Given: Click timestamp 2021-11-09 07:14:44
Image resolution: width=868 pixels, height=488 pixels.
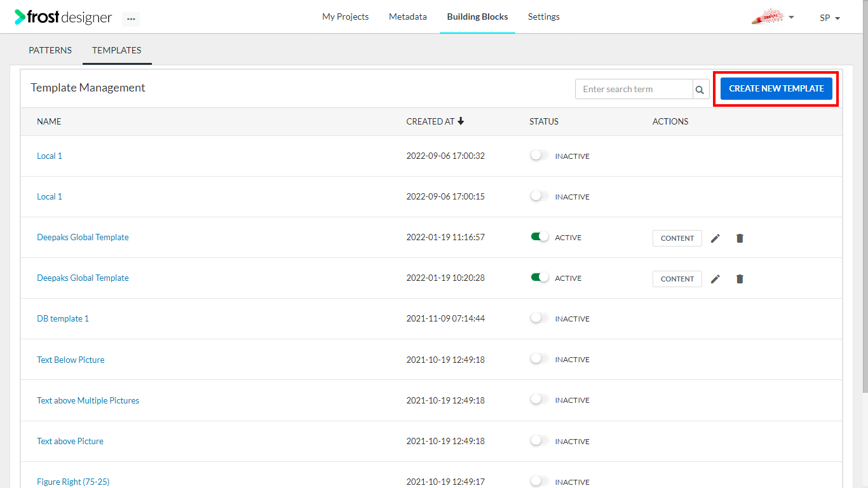Looking at the screenshot, I should tap(445, 318).
